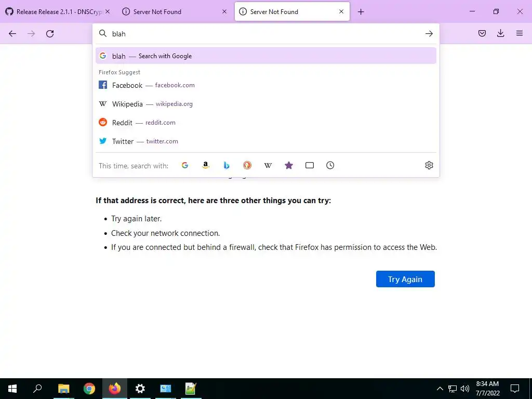
Task: Open volume control tray icon
Action: click(464, 389)
